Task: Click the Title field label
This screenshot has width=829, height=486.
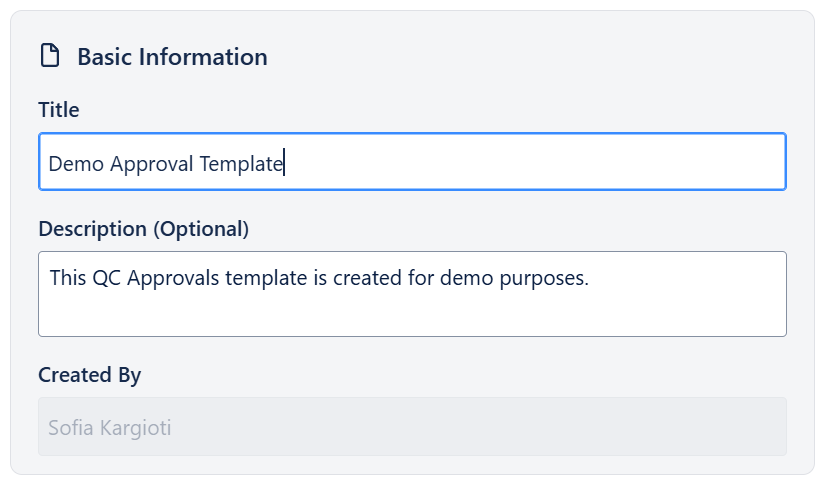Action: (58, 109)
